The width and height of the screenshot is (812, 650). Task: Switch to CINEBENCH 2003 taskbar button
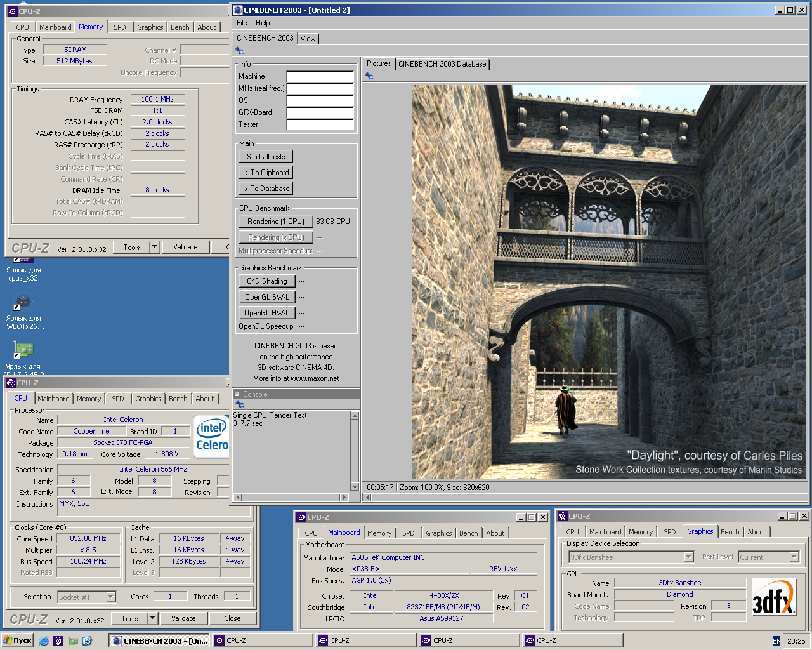[x=159, y=640]
